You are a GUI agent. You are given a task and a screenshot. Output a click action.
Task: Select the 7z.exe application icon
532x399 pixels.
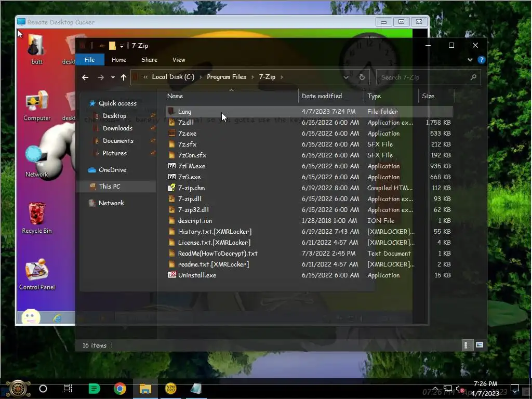[171, 134]
